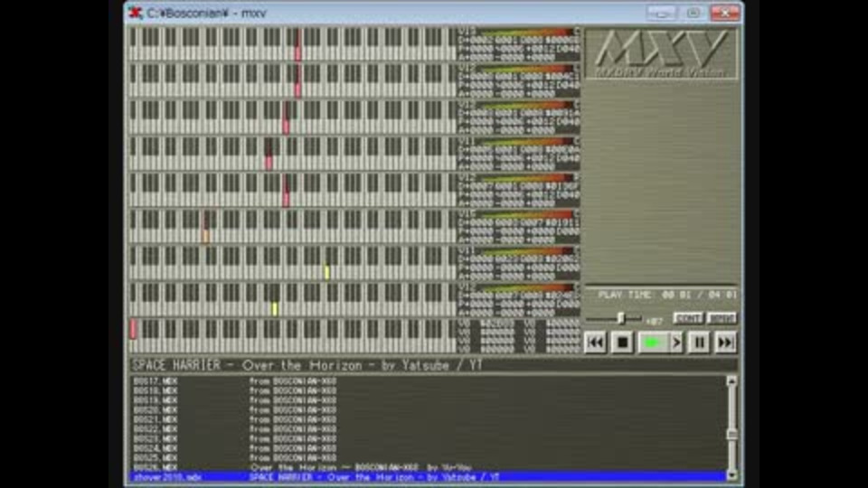Select BOS26.MDX Over the Horizon entry
The image size is (868, 488).
tap(428, 467)
